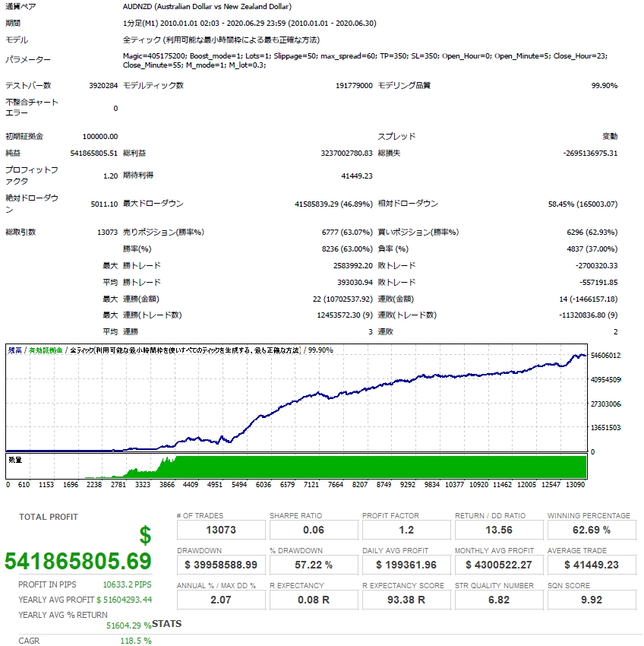Click the Return / DD Ratio value 13.56
644x646 pixels.
point(499,530)
